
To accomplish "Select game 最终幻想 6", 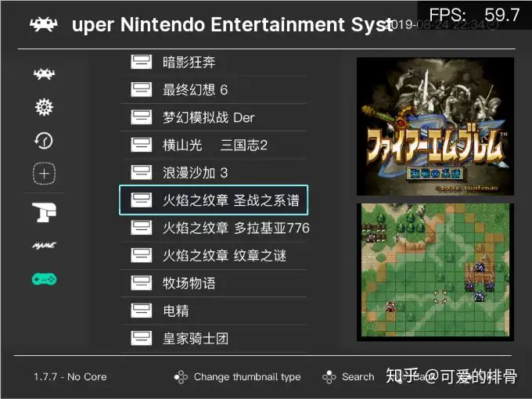I will 214,90.
